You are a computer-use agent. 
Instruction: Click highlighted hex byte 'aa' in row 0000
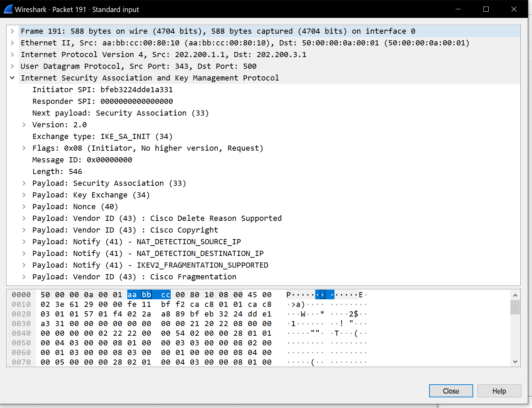(132, 295)
